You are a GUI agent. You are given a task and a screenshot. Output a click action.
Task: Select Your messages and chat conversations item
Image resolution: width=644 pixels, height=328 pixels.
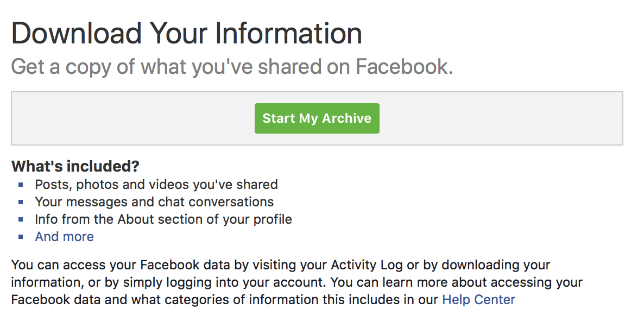pos(154,202)
